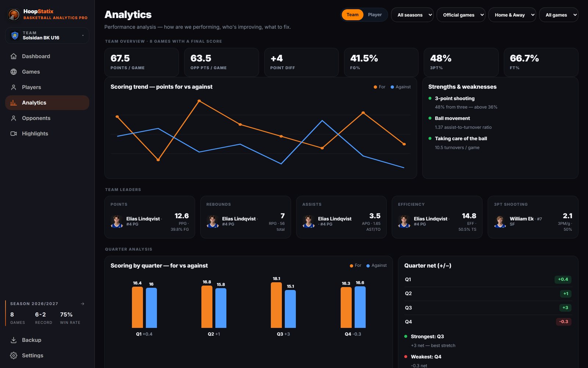This screenshot has height=368, width=588.
Task: Open the Home & Away dropdown
Action: (512, 15)
